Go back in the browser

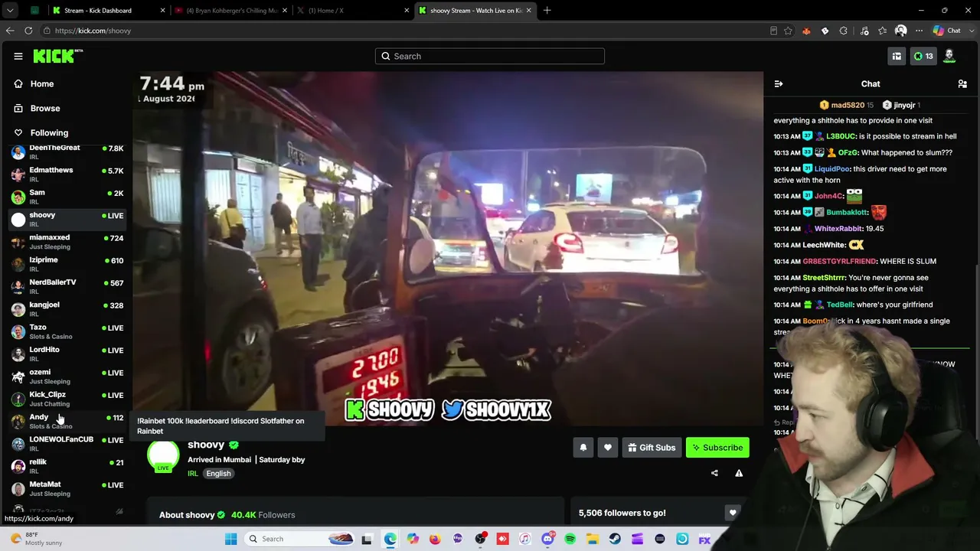click(x=10, y=31)
